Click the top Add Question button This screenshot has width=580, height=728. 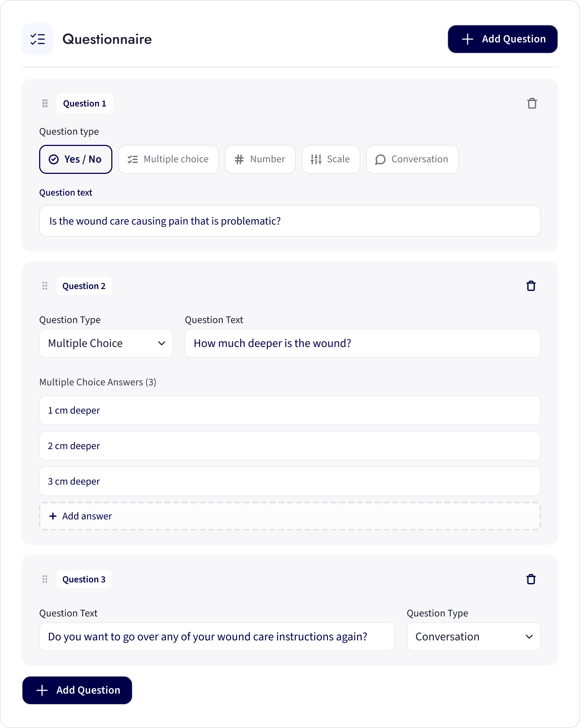[503, 39]
